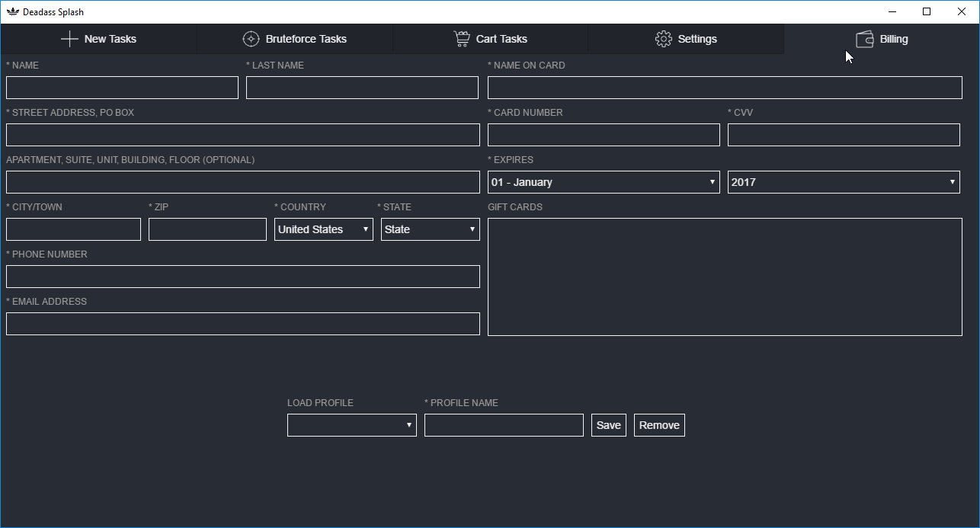
Task: Maximize the Deadass Splash window
Action: click(x=927, y=11)
